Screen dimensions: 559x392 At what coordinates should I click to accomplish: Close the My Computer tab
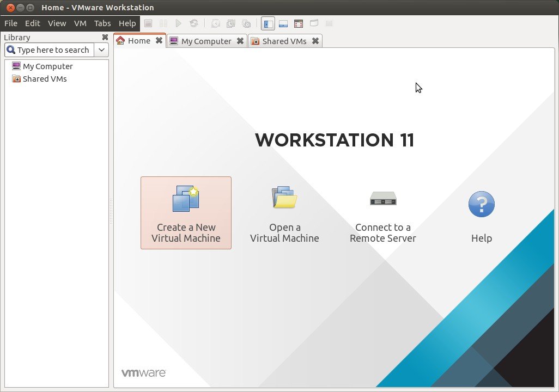coord(240,41)
